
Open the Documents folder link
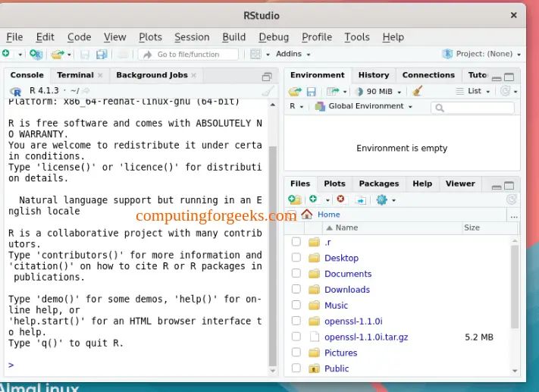click(348, 274)
